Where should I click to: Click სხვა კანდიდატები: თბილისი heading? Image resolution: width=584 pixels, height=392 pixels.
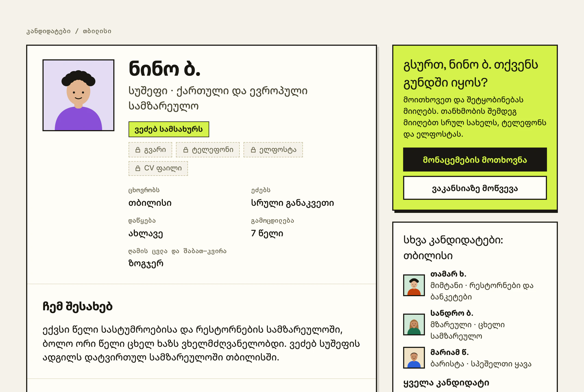point(453,248)
